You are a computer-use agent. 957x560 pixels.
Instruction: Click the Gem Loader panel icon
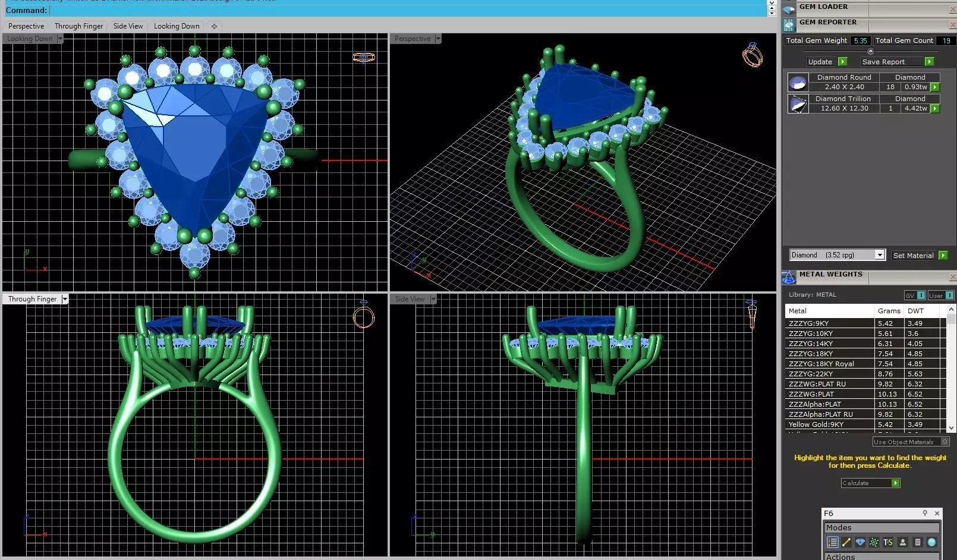coord(789,10)
